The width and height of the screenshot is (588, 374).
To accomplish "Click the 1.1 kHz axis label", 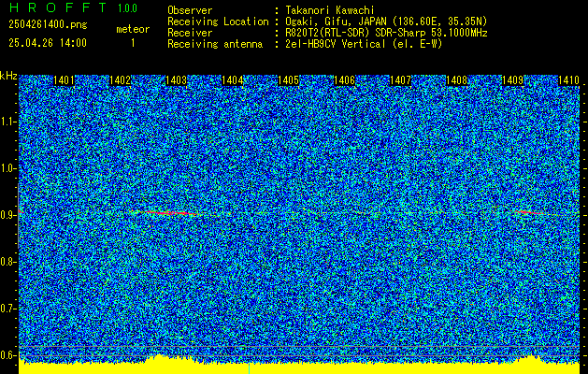I will pos(8,122).
